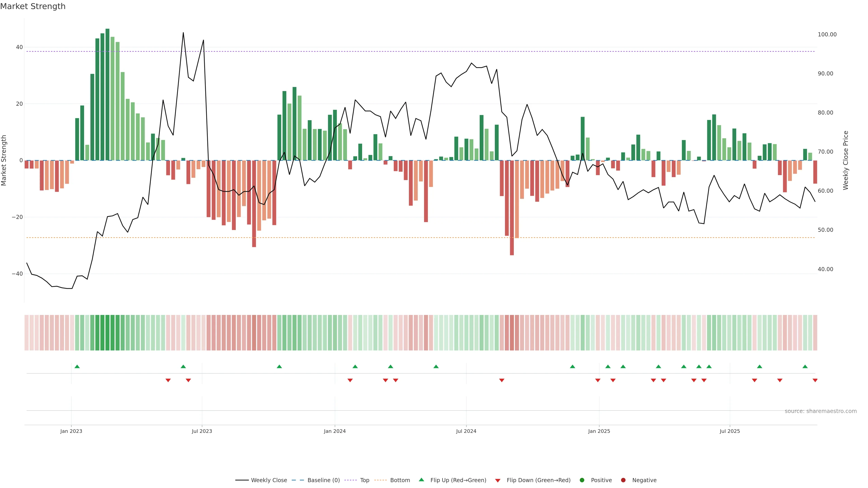The width and height of the screenshot is (868, 488).
Task: Click the Weekly Close Price axis title
Action: pos(845,160)
